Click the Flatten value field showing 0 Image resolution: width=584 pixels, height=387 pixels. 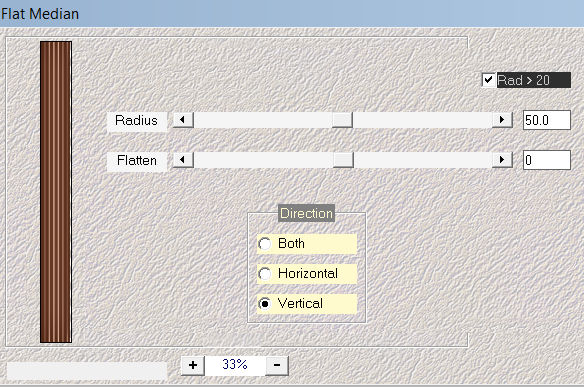[x=546, y=160]
